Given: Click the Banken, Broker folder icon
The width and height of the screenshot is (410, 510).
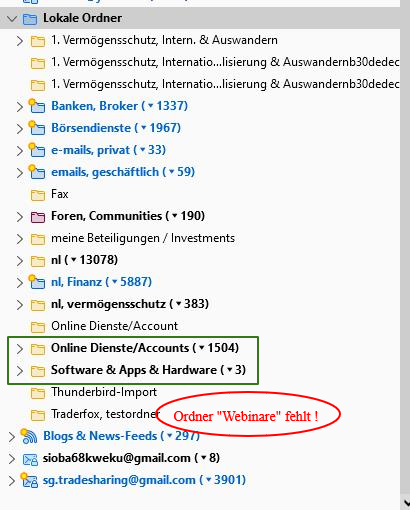Looking at the screenshot, I should [x=37, y=106].
